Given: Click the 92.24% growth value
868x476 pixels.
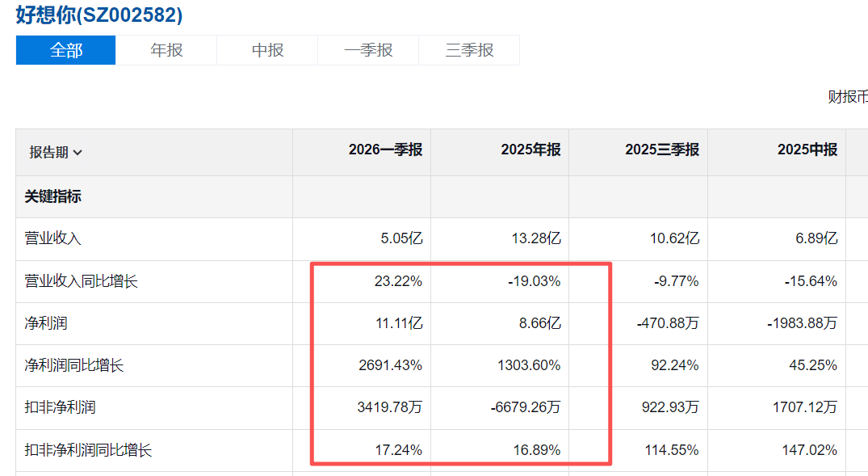Looking at the screenshot, I should [x=675, y=366].
